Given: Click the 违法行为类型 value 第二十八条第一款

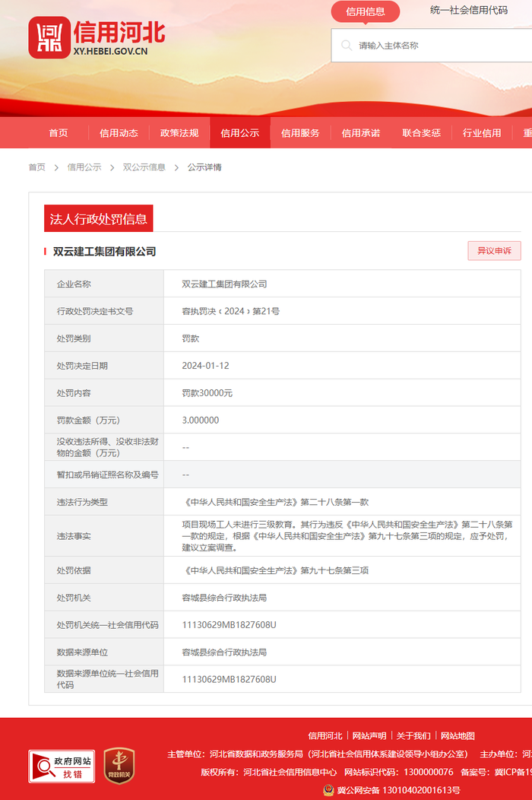Looking at the screenshot, I should pos(275,502).
